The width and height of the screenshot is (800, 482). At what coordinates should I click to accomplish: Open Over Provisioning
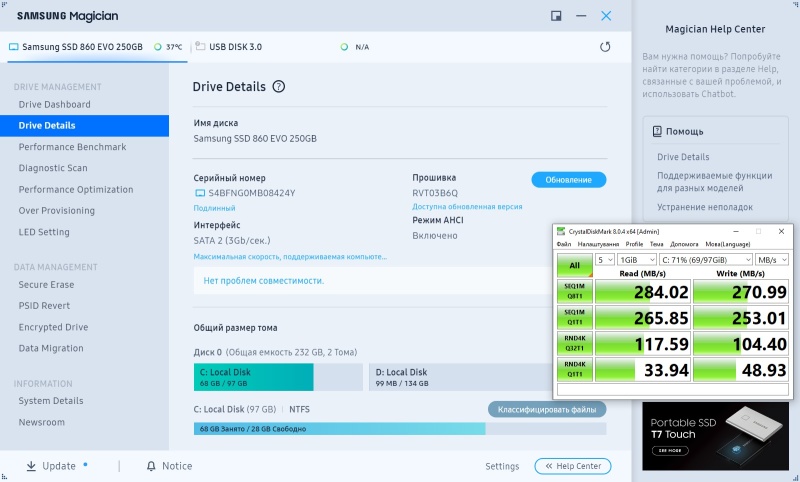57,211
